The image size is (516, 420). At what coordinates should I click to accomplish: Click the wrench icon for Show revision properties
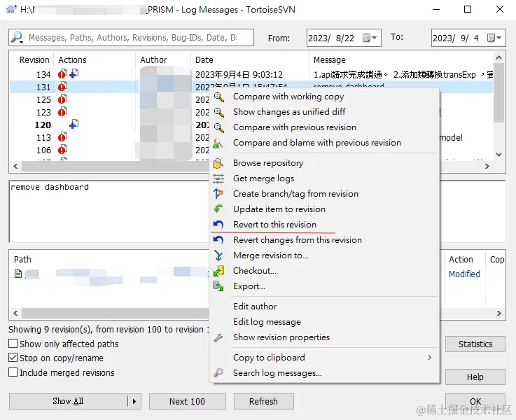pos(218,337)
